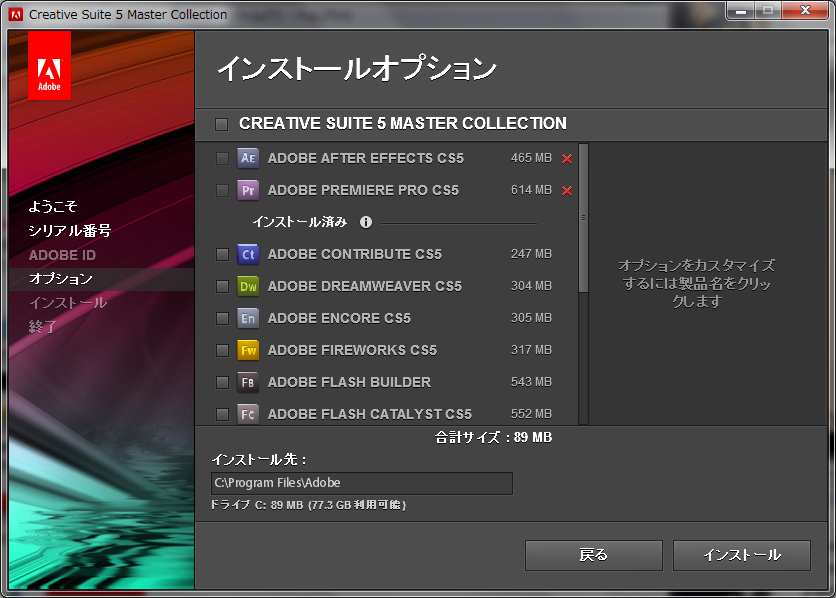The width and height of the screenshot is (836, 598).
Task: Select the Adobe Flash Catalyst CS5 checkbox
Action: 222,414
